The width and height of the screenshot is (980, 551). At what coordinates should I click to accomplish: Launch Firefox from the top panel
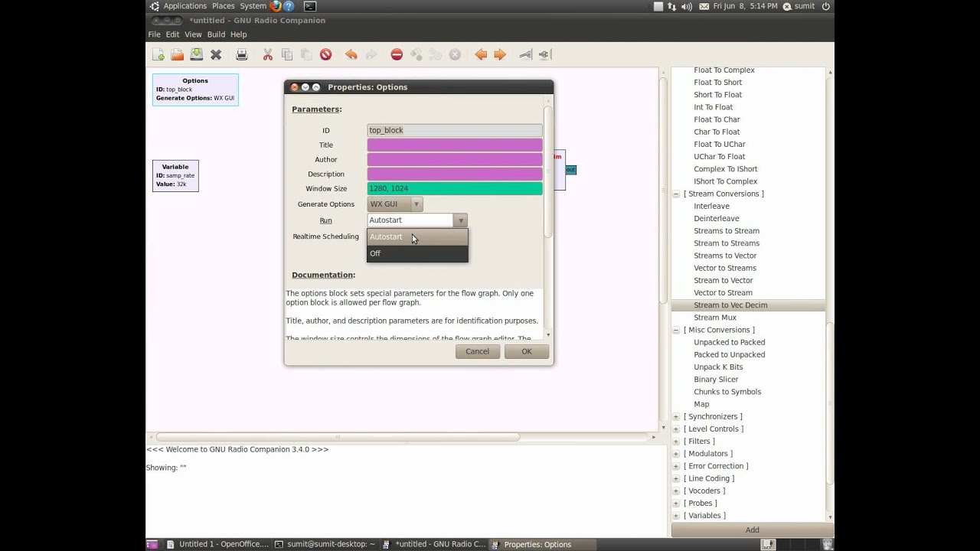coord(276,6)
